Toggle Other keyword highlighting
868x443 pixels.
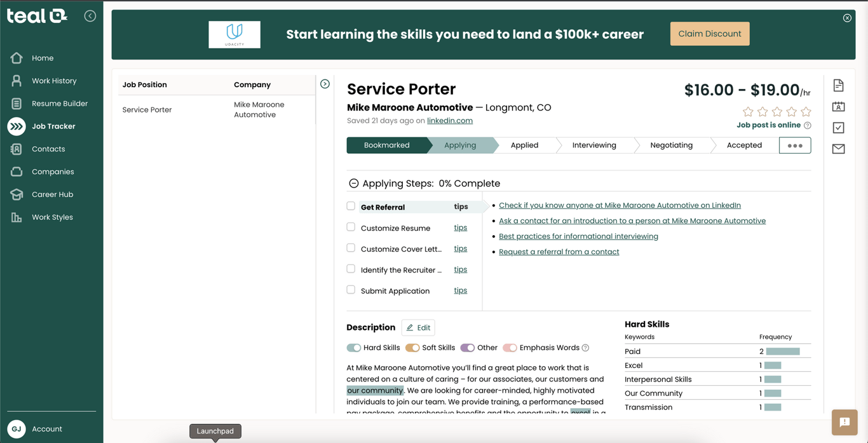pos(468,348)
